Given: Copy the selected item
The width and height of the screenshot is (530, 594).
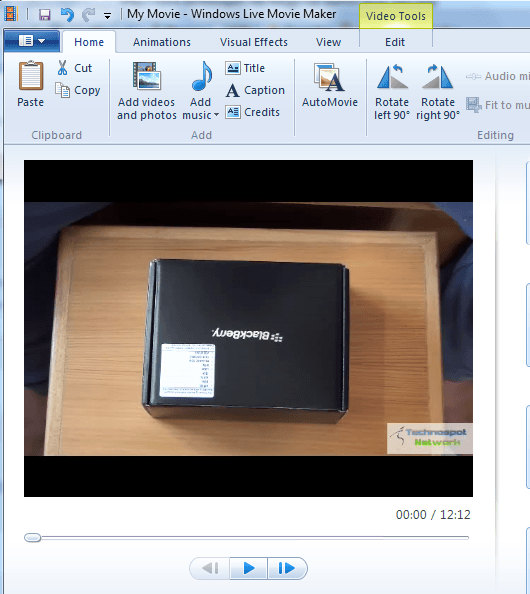Looking at the screenshot, I should [78, 90].
